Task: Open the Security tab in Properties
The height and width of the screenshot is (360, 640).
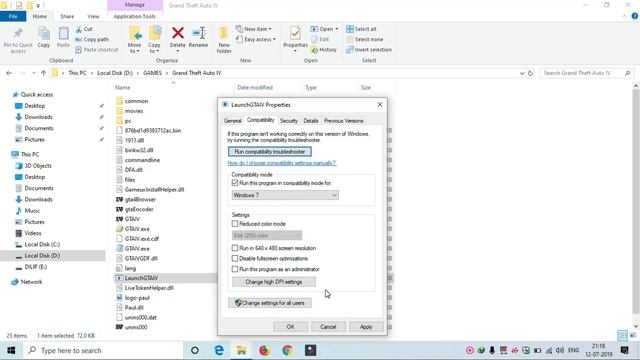Action: pos(289,121)
